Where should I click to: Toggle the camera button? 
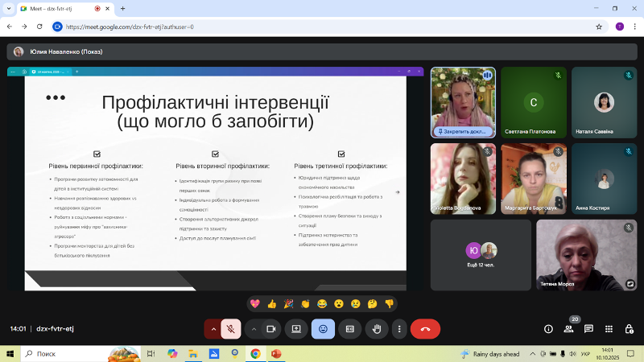pos(271,329)
